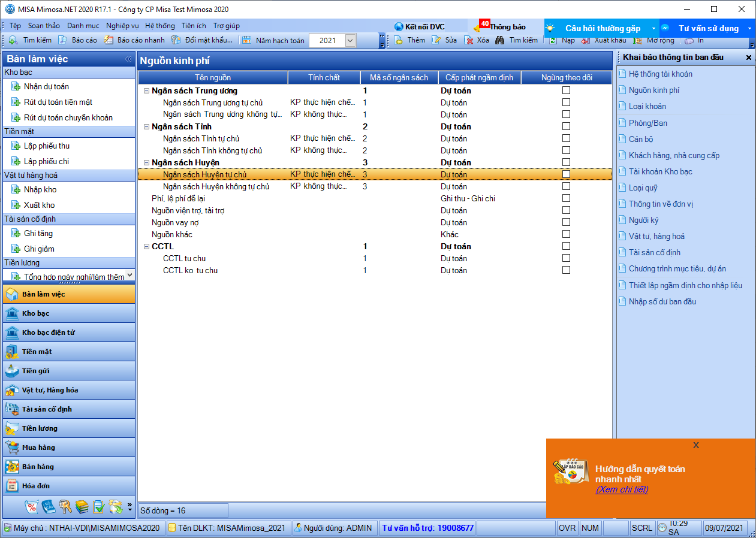The width and height of the screenshot is (756, 538).
Task: Click the Xem chi tiết link
Action: tap(622, 489)
